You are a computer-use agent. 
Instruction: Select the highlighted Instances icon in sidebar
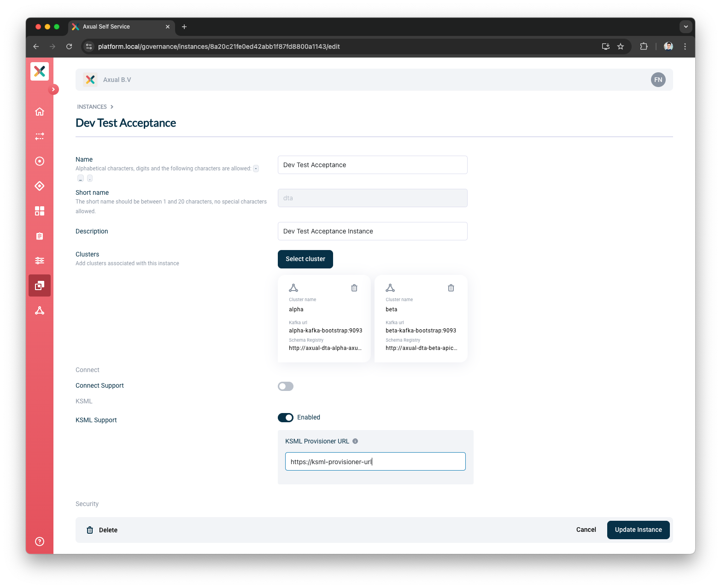click(40, 285)
